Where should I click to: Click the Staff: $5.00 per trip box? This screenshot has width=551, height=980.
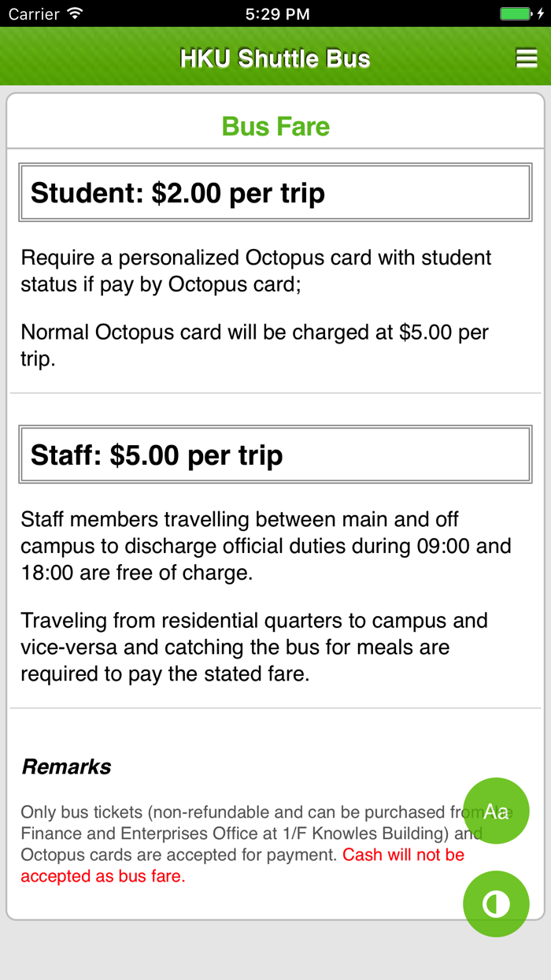275,455
